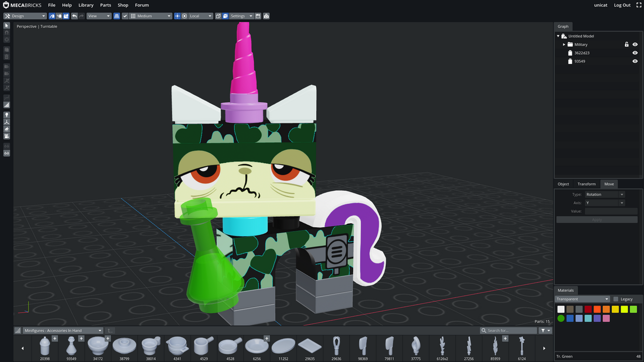Toggle visibility of part 3622d23

click(x=635, y=53)
